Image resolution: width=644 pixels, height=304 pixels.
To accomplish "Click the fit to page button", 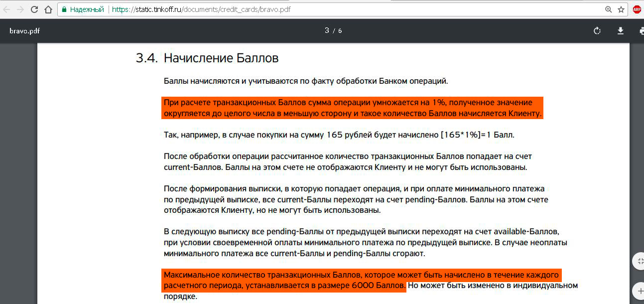I will coord(639,261).
